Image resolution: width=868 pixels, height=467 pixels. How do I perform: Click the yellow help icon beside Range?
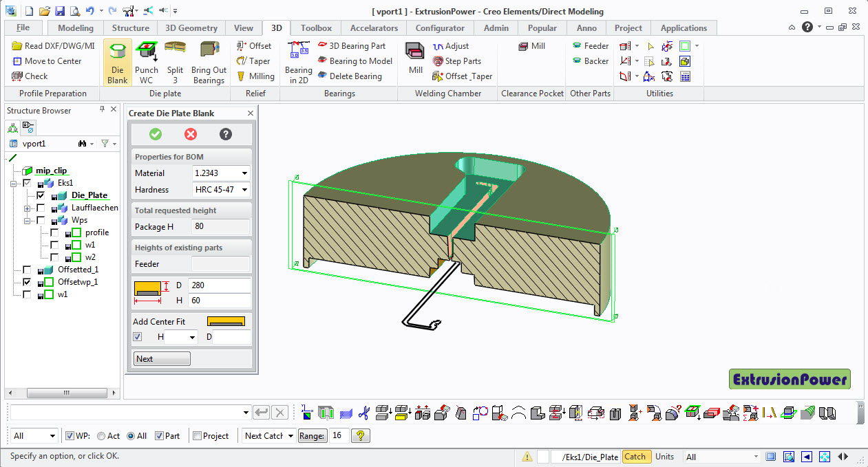(x=361, y=435)
